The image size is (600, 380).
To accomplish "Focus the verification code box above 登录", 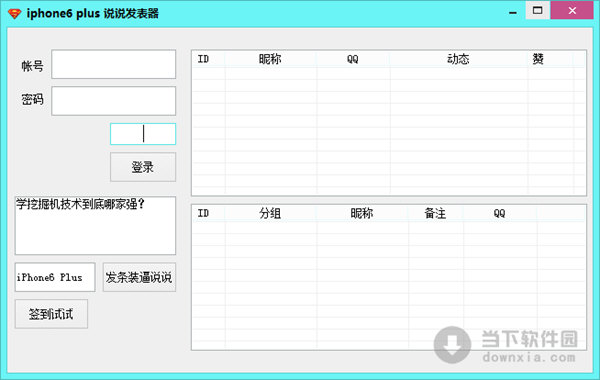I will click(x=143, y=134).
